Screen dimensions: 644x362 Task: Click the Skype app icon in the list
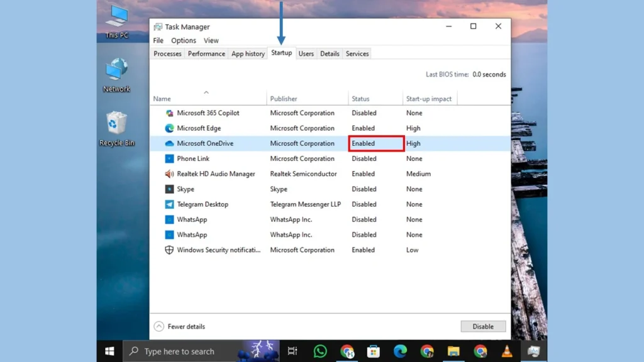pos(169,189)
